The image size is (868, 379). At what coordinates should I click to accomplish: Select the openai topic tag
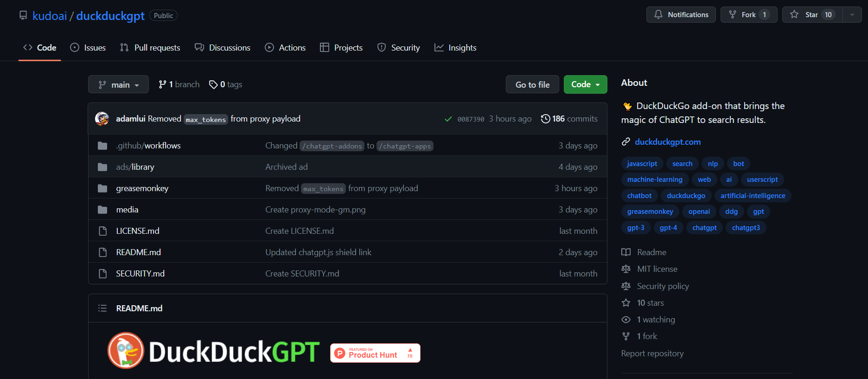pyautogui.click(x=699, y=212)
